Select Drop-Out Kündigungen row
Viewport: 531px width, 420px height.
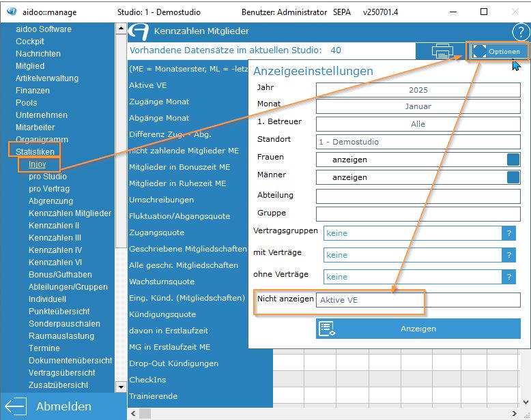174,363
